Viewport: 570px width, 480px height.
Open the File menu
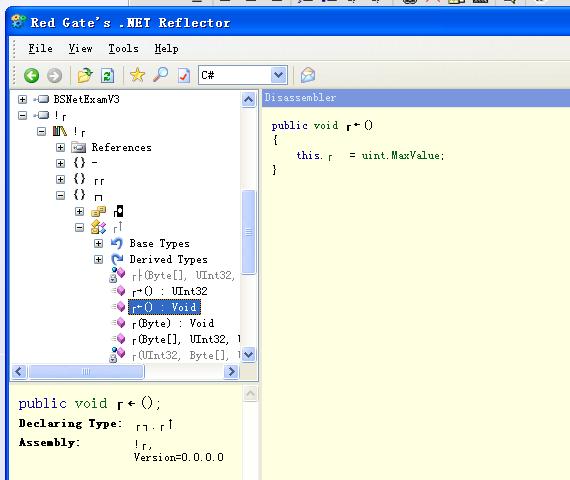click(x=40, y=48)
